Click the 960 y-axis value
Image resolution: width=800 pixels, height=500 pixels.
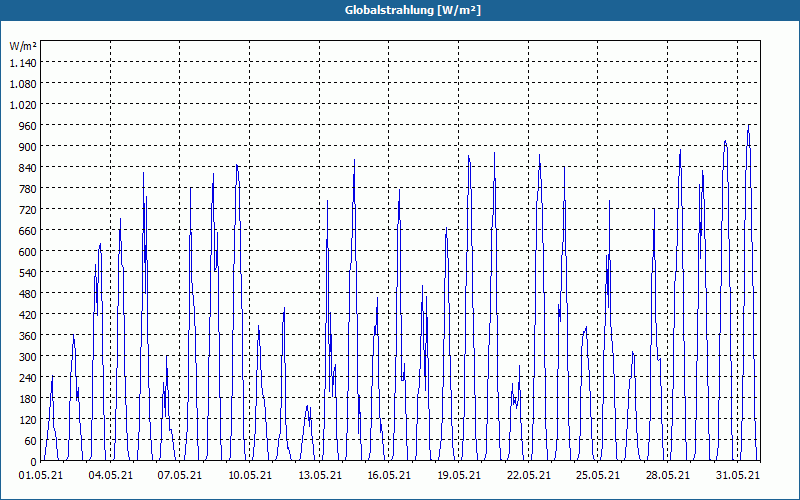point(28,126)
